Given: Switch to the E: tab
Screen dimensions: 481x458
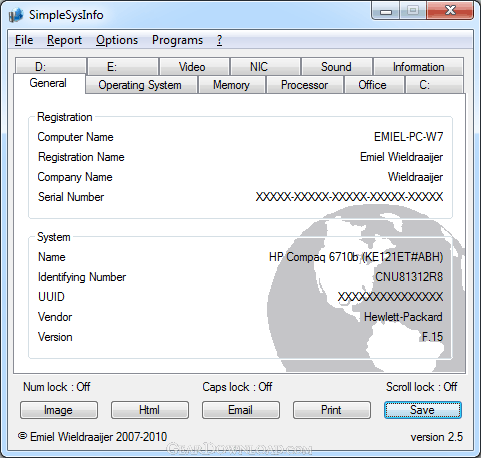Looking at the screenshot, I should pos(123,66).
